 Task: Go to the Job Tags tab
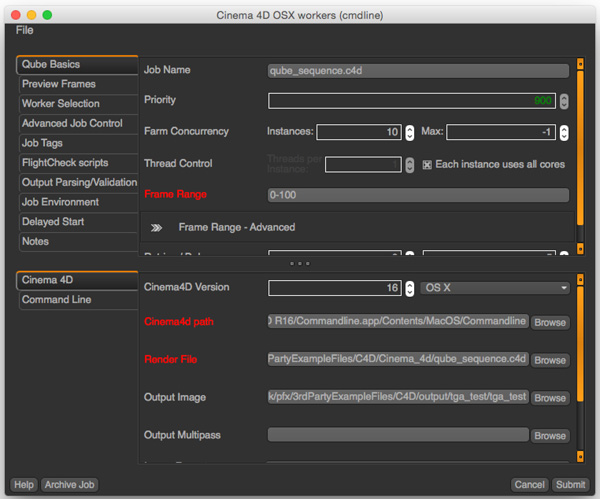coord(78,143)
